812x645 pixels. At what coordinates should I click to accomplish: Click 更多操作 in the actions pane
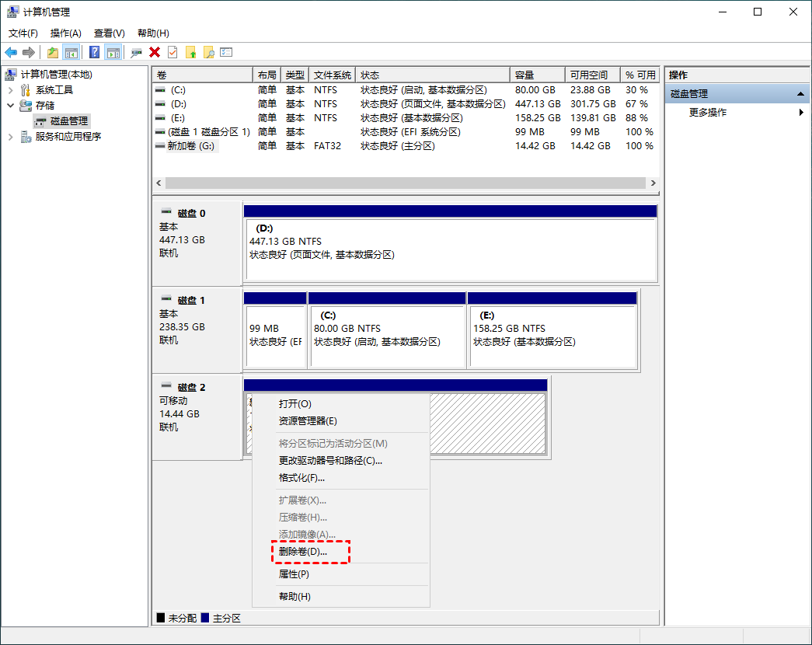click(707, 113)
